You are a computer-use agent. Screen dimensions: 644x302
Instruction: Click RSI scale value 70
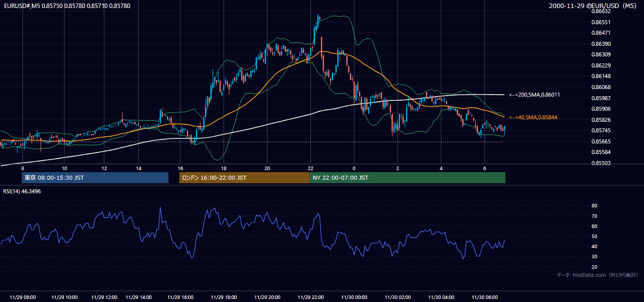click(x=594, y=216)
